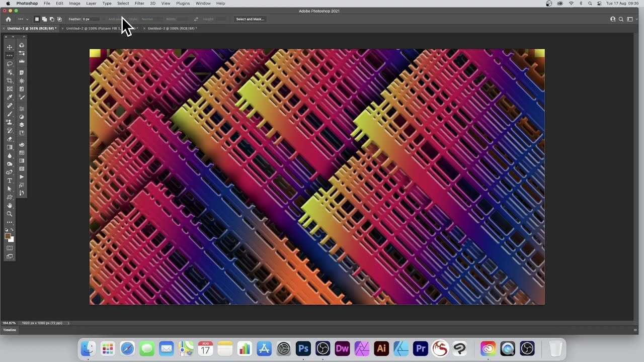Close the Untitled-2 document tab
Screen dimensions: 644x362
[x=63, y=28]
